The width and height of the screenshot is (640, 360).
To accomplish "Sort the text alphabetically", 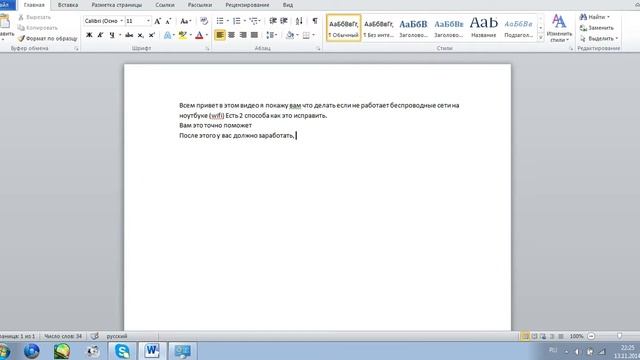I will tap(299, 21).
